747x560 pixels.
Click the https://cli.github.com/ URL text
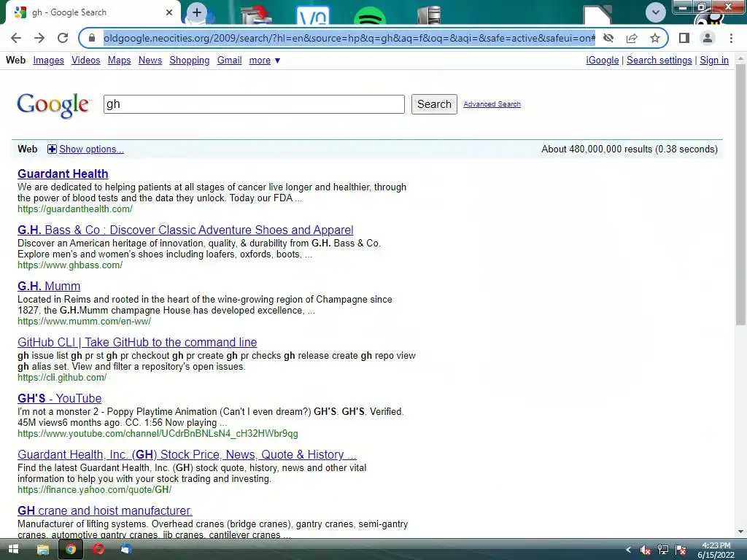pyautogui.click(x=62, y=378)
